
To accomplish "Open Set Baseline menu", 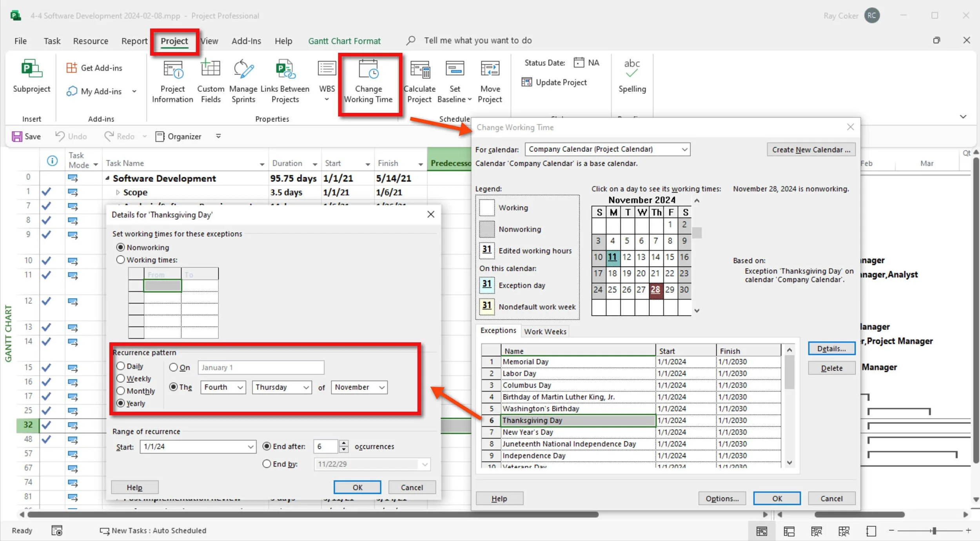I will point(455,82).
